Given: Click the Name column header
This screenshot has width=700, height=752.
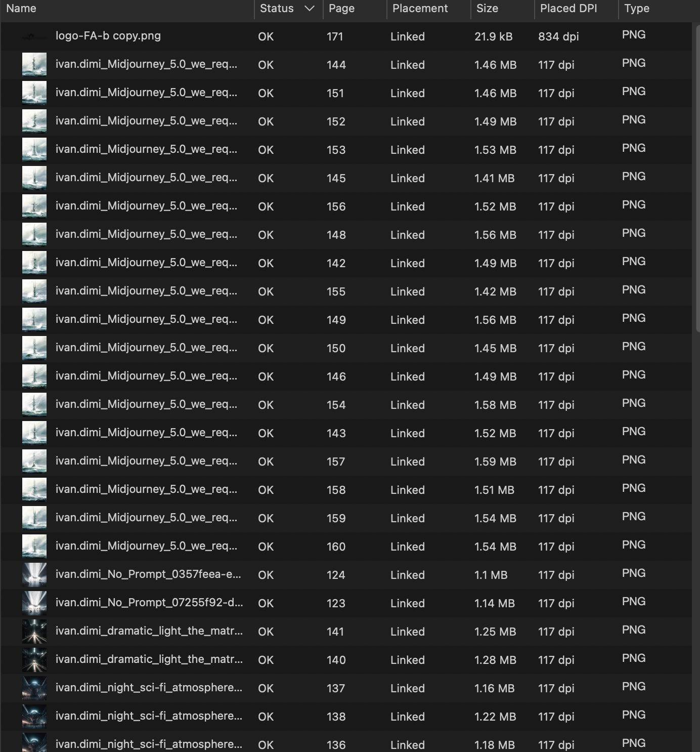Looking at the screenshot, I should click(21, 9).
